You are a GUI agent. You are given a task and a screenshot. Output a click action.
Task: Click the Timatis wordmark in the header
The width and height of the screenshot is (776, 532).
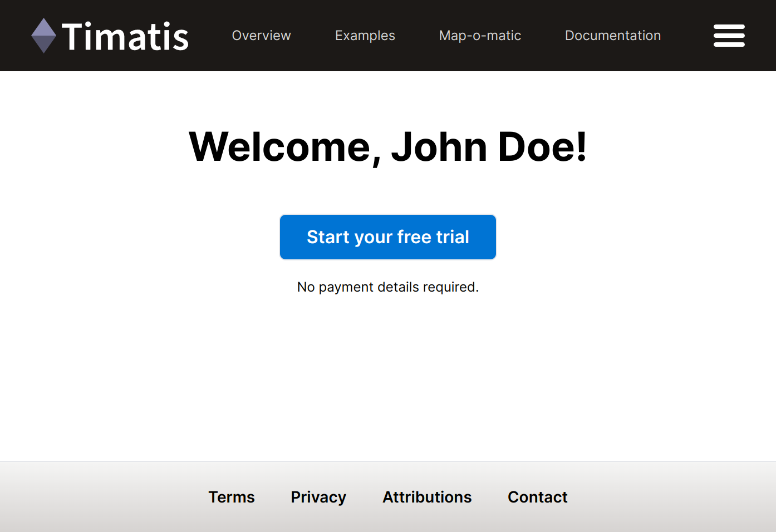pos(125,37)
